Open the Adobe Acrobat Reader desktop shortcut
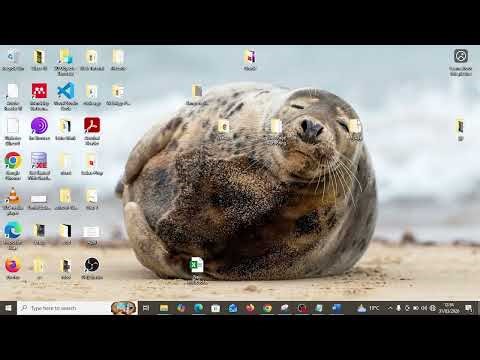Screen dimensions: 480x360 92,130
